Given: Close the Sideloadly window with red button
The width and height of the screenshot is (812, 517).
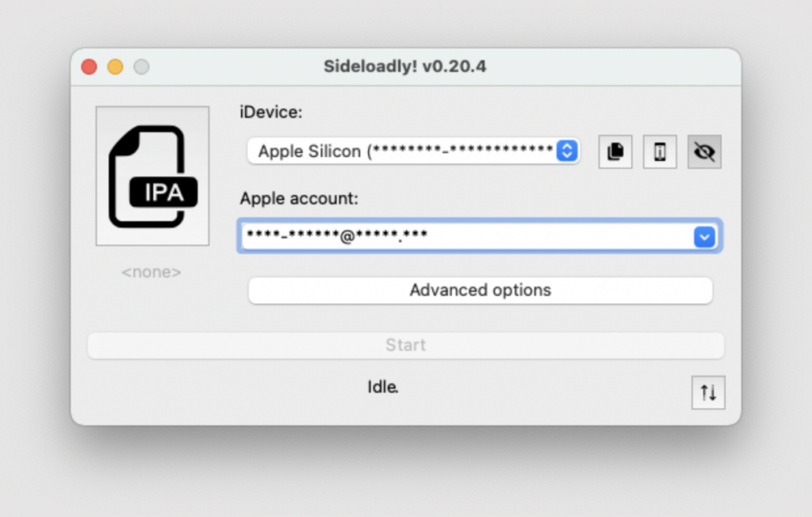Looking at the screenshot, I should point(90,67).
